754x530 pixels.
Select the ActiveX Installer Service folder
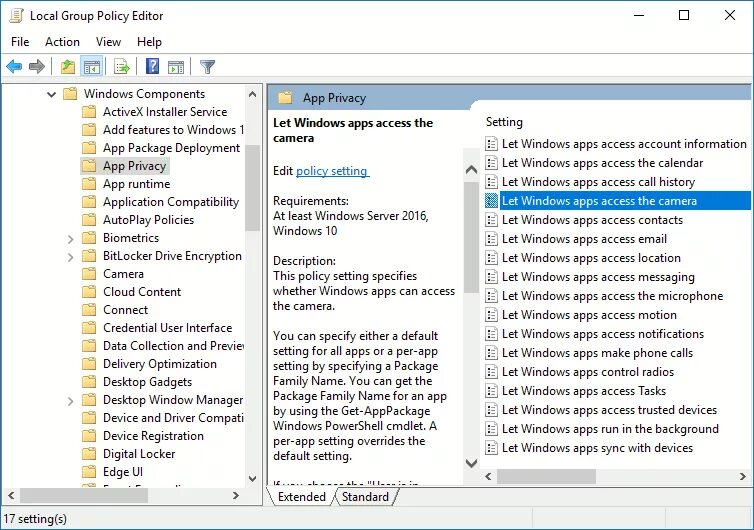coord(165,112)
